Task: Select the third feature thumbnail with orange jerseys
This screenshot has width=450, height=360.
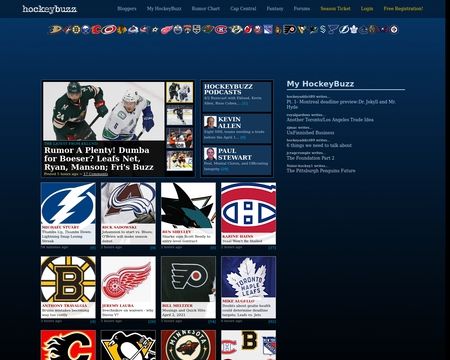Action: [x=180, y=138]
